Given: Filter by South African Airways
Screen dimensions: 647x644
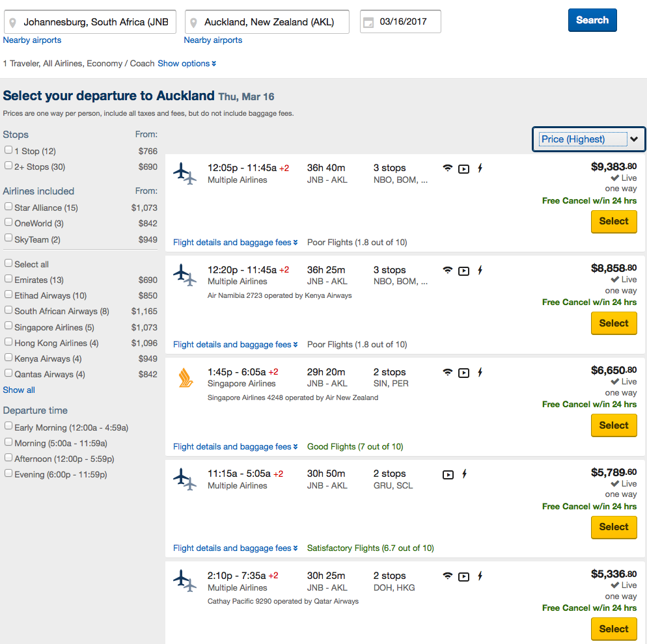Looking at the screenshot, I should (8, 310).
